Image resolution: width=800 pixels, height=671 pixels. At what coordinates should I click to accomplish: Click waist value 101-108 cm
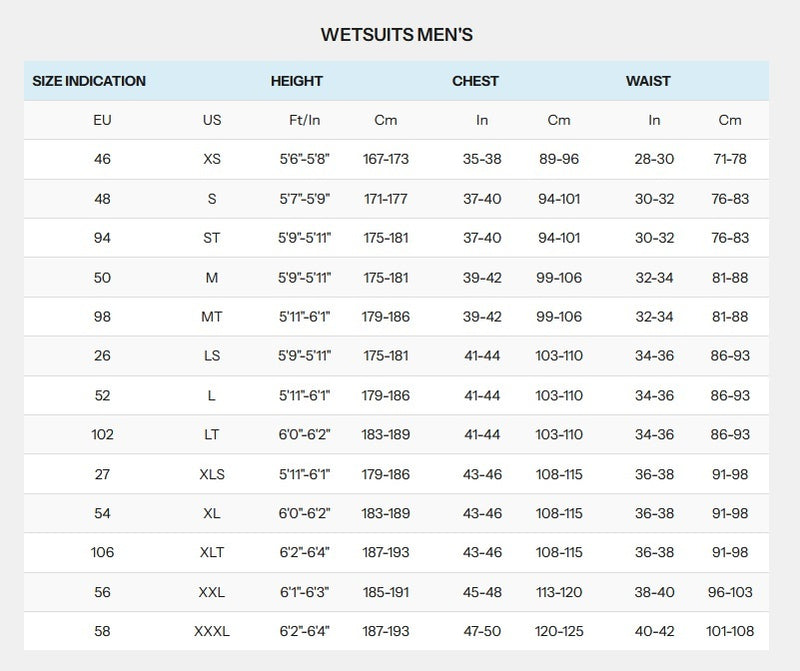coord(730,631)
